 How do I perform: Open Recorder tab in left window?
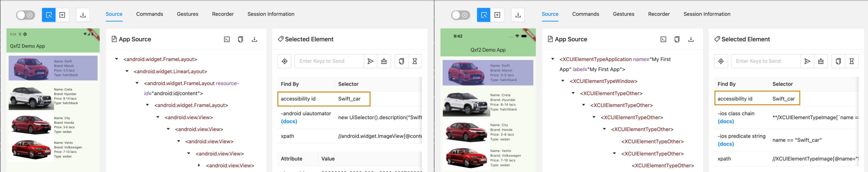pyautogui.click(x=223, y=14)
